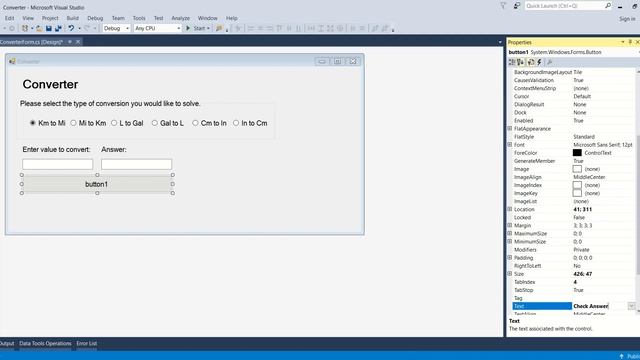Click the ForeColor black color swatch
Image resolution: width=640 pixels, height=360 pixels.
click(x=577, y=153)
